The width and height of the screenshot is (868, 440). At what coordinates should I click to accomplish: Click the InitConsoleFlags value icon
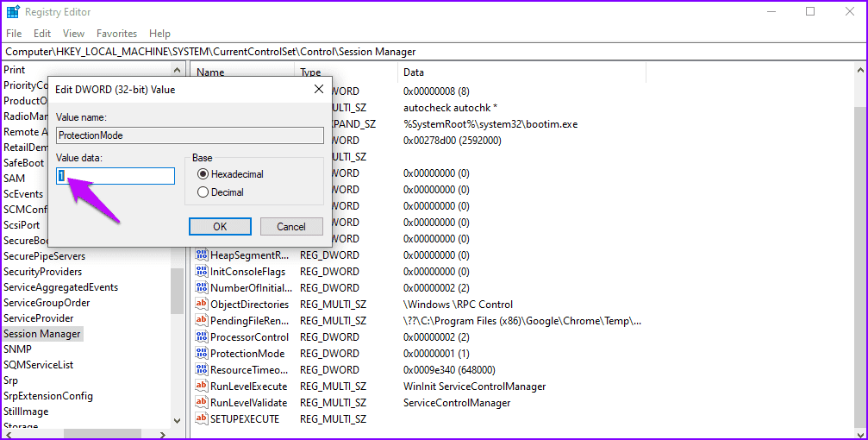(202, 272)
